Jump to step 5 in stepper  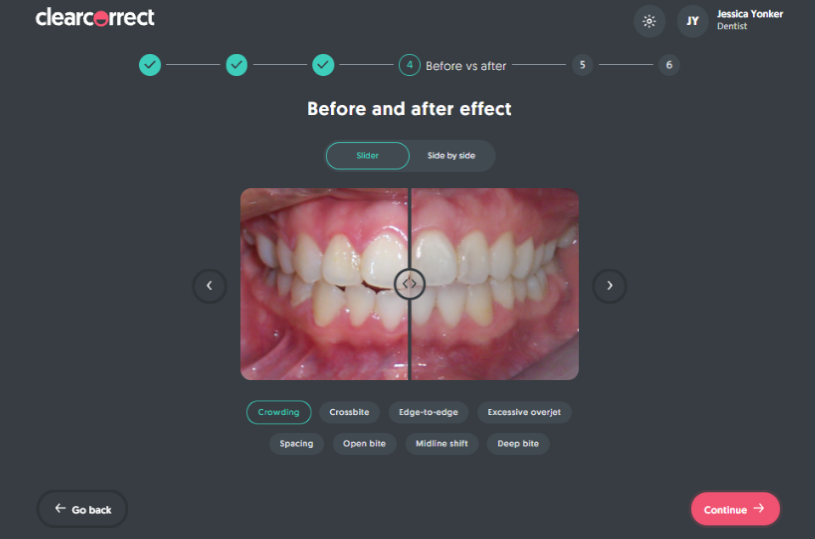(x=582, y=65)
